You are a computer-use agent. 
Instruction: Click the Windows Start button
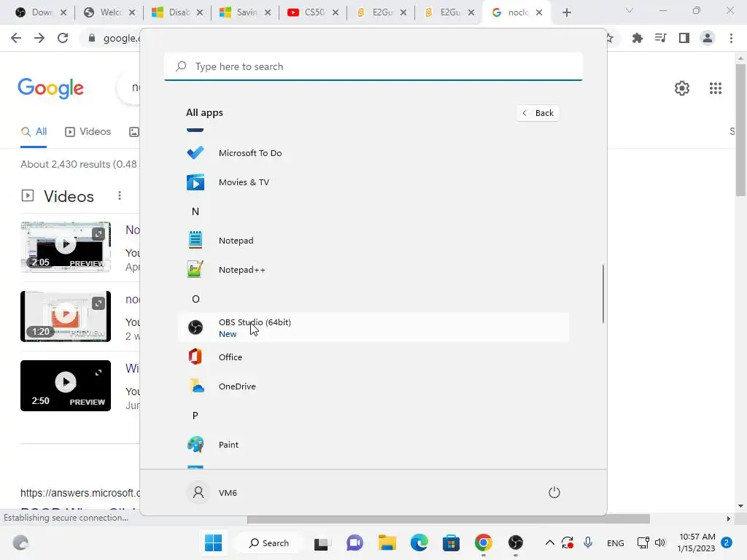click(x=213, y=542)
